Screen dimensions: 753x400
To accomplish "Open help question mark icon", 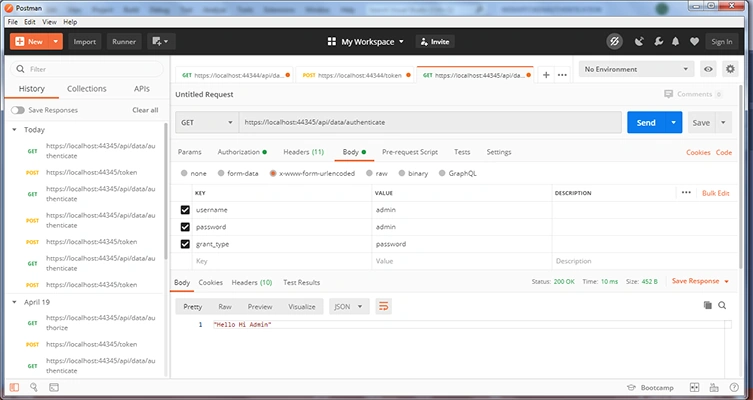I will pos(734,388).
